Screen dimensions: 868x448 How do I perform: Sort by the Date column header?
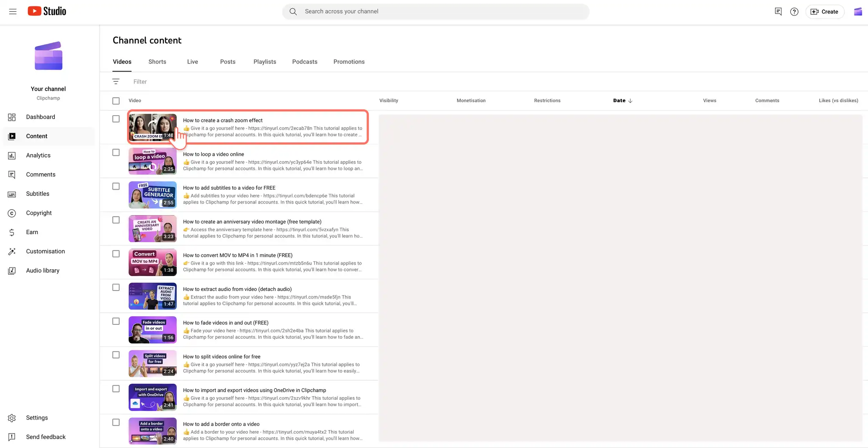click(x=623, y=101)
